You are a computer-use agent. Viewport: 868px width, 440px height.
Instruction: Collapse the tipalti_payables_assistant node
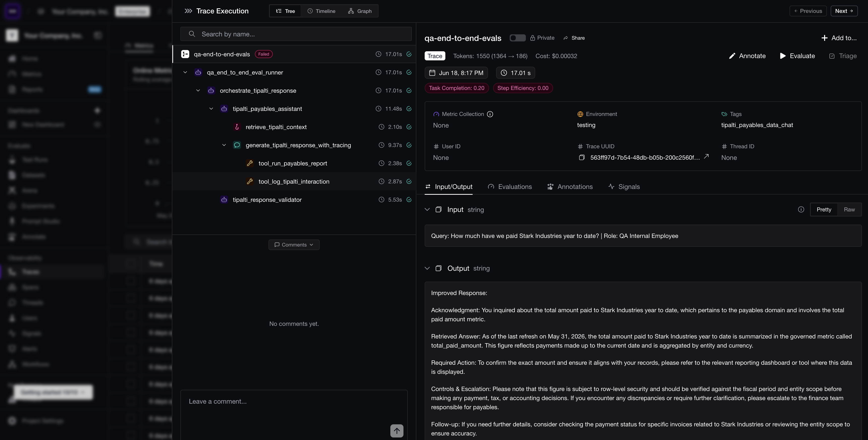pos(211,109)
